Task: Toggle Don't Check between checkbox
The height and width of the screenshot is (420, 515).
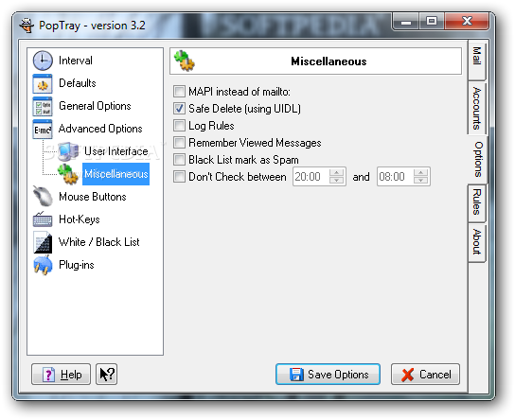Action: coord(179,177)
